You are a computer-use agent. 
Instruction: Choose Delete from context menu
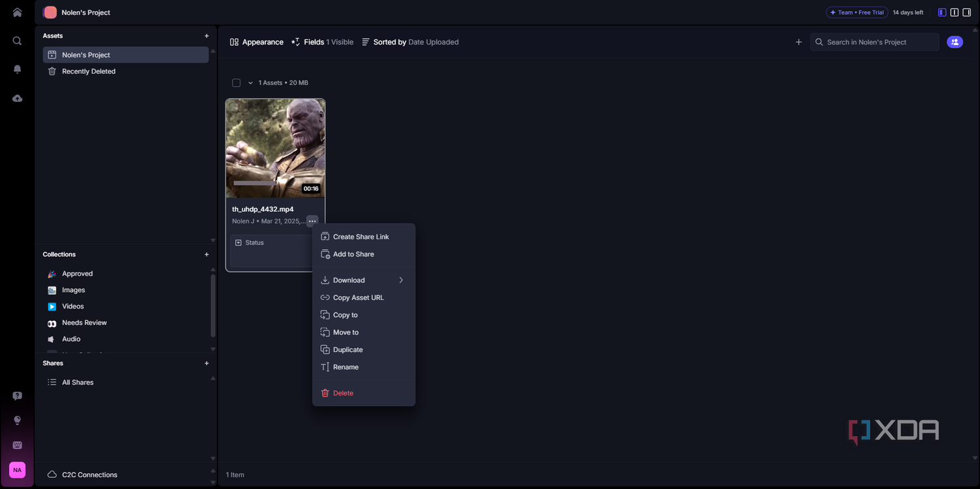tap(364, 393)
